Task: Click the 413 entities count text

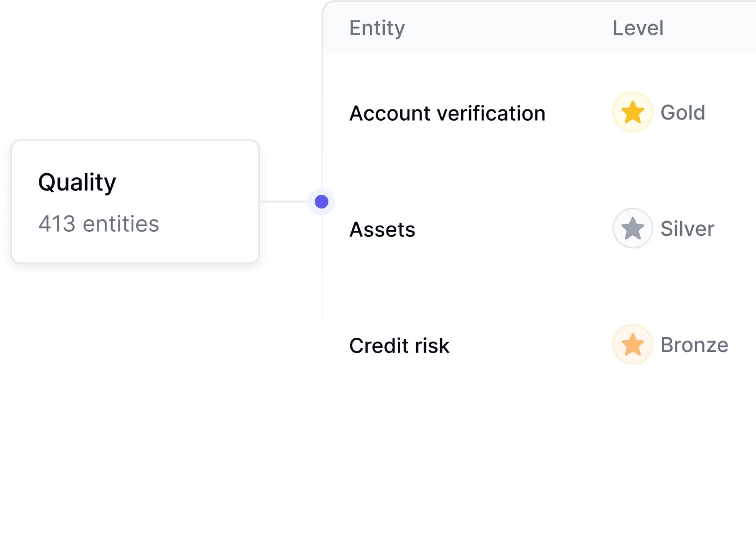Action: (98, 223)
